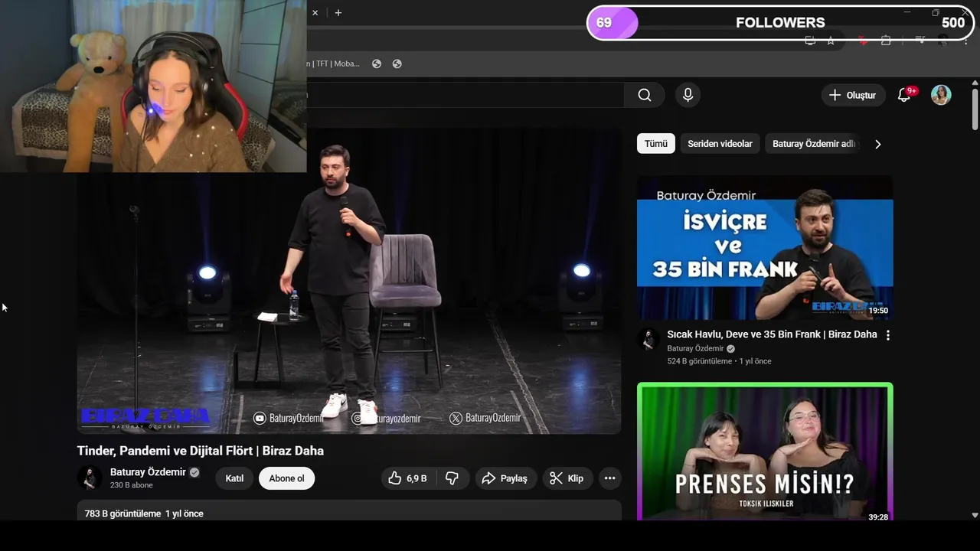Select the Baturay Özdemir adlı chip
Screen dimensions: 980x551
pyautogui.click(x=813, y=144)
